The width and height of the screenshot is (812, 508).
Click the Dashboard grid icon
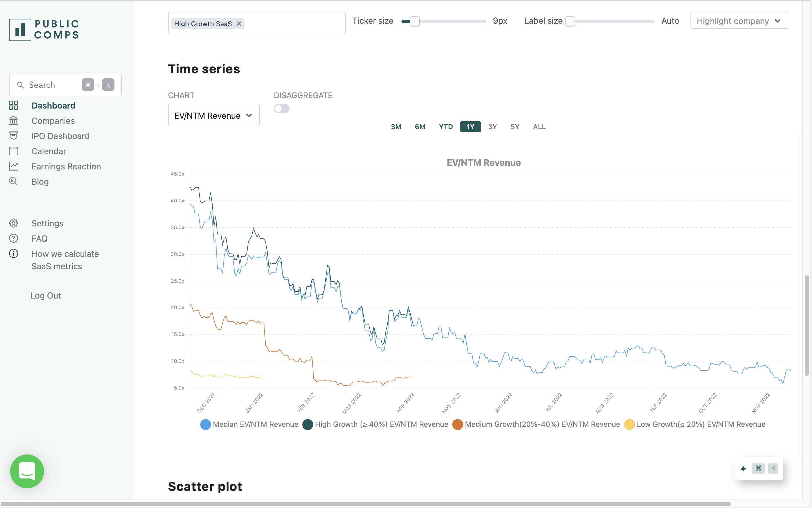14,105
